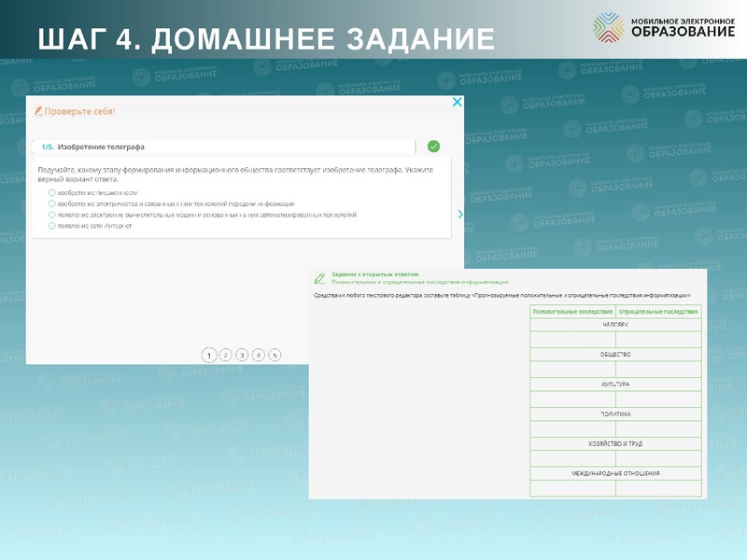Go to next question with right arrow
The height and width of the screenshot is (560, 747).
click(x=459, y=215)
